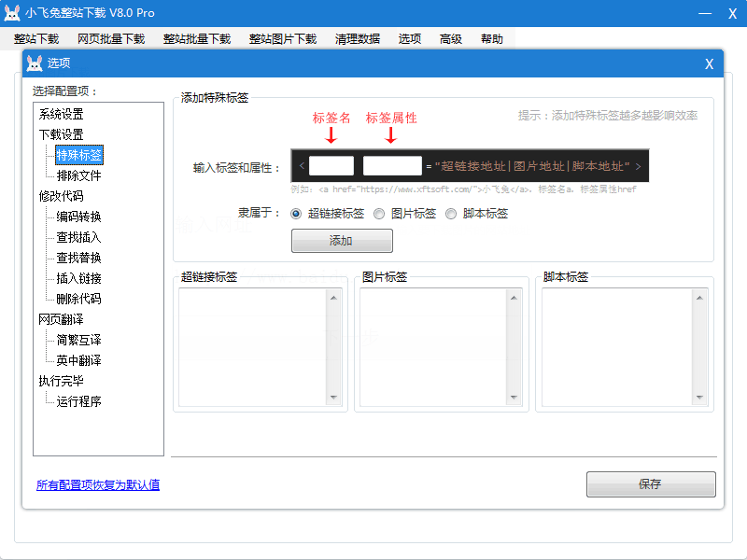Click the rabbit icon in the options dialog title
Viewport: 747px width, 560px height.
[x=35, y=63]
